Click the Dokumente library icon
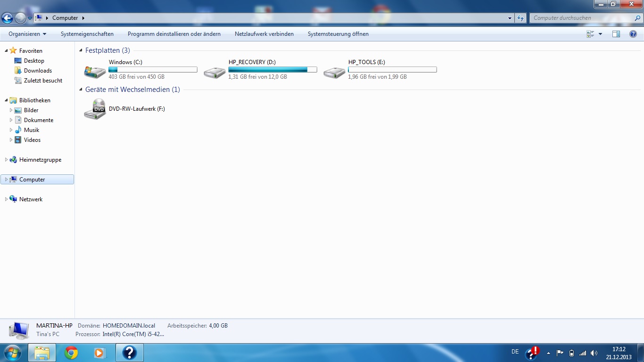The height and width of the screenshot is (362, 644). pos(18,120)
